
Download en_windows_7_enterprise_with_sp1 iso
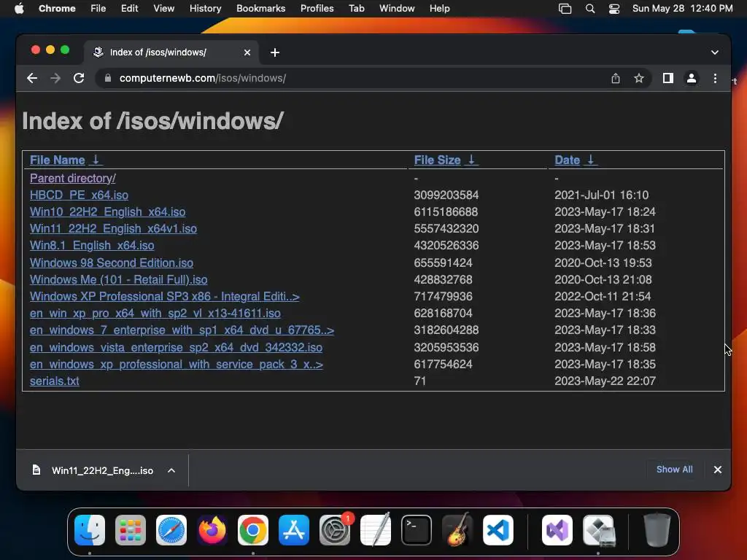point(182,330)
